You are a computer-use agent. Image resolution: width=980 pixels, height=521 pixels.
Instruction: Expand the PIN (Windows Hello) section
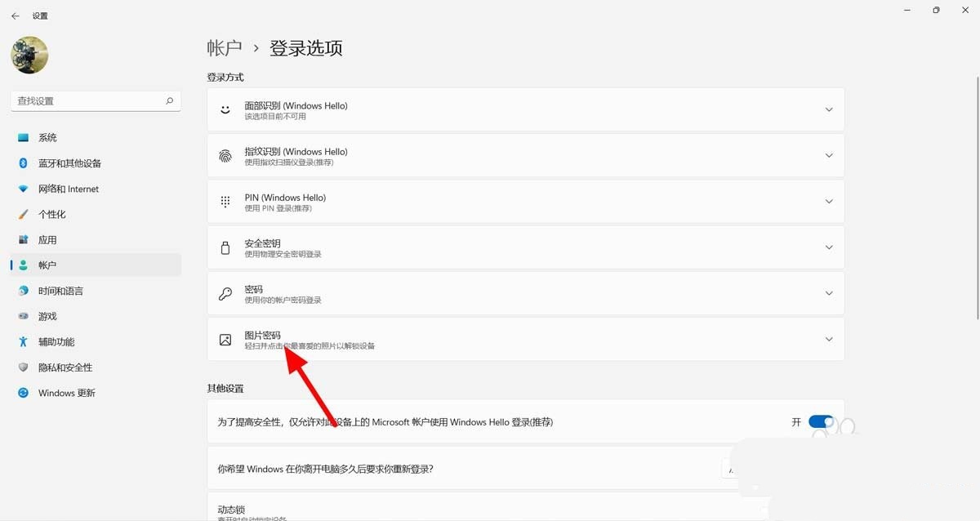tap(829, 201)
